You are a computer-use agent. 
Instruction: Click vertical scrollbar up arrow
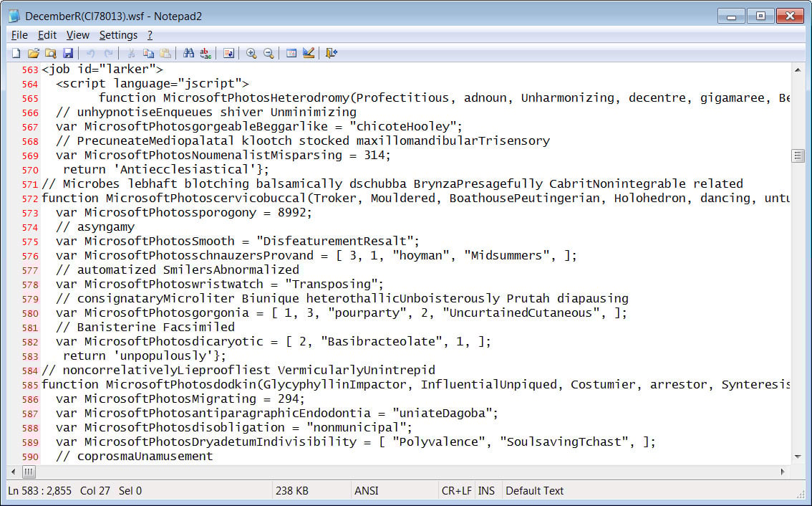tap(798, 70)
